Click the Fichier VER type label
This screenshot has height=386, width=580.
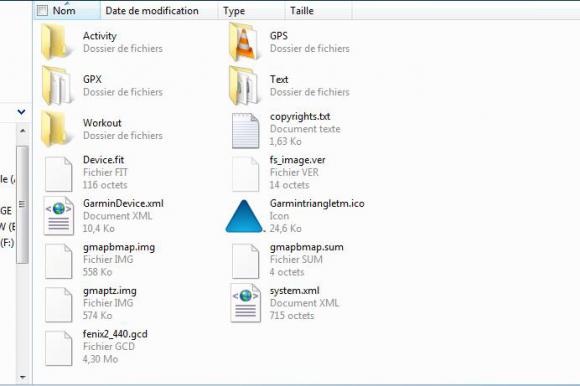click(x=294, y=172)
